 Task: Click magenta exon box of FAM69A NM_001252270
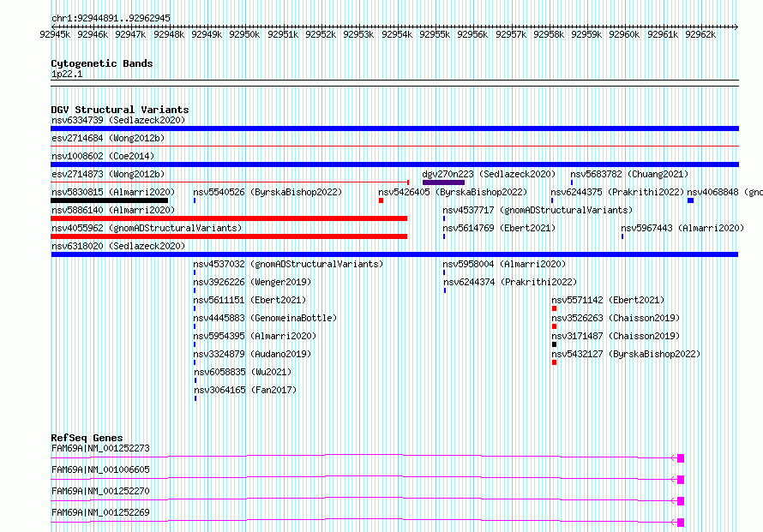click(x=681, y=501)
